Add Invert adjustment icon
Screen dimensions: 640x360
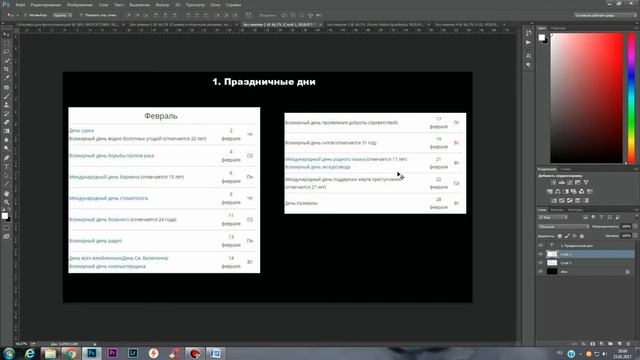click(554, 200)
